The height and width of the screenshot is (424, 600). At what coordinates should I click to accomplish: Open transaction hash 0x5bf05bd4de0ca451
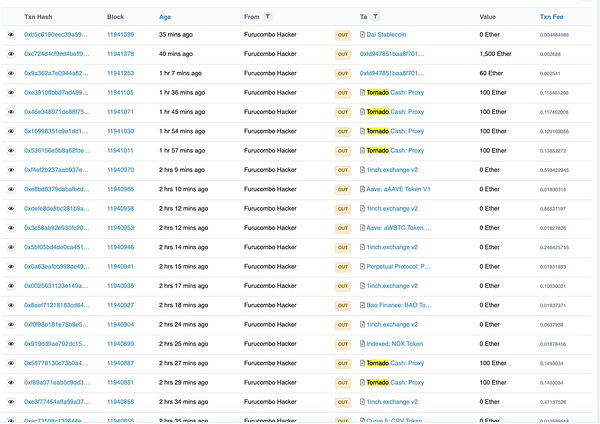tap(57, 247)
